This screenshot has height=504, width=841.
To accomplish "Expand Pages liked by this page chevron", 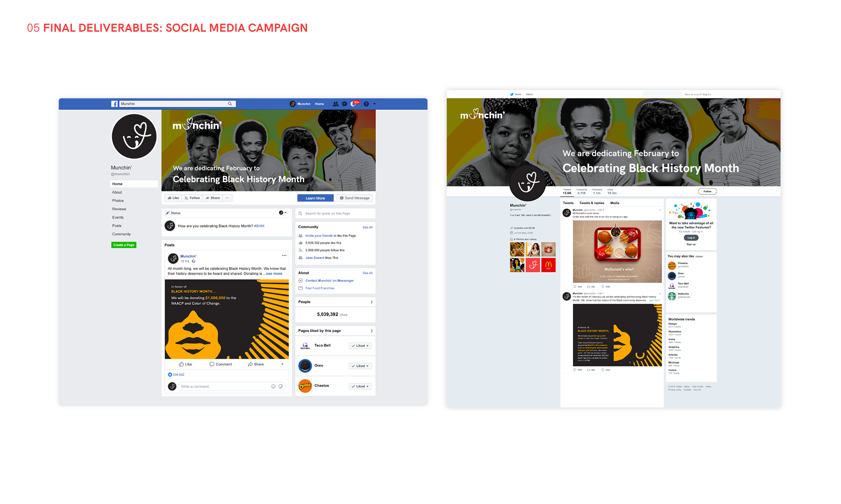I will click(371, 331).
